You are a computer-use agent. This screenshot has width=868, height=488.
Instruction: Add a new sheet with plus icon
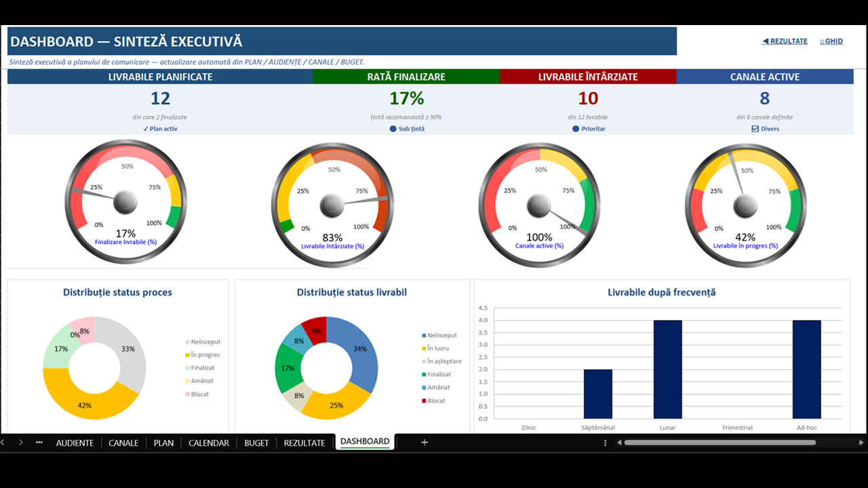425,443
